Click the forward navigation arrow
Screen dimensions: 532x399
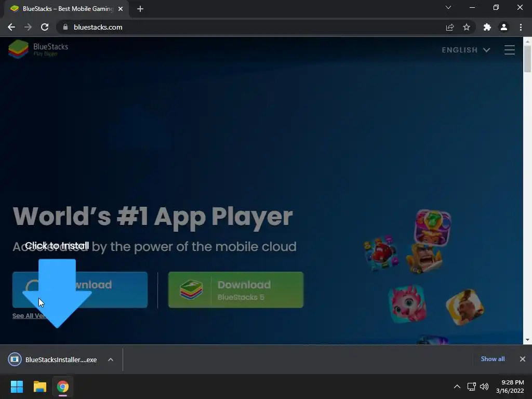pos(28,27)
